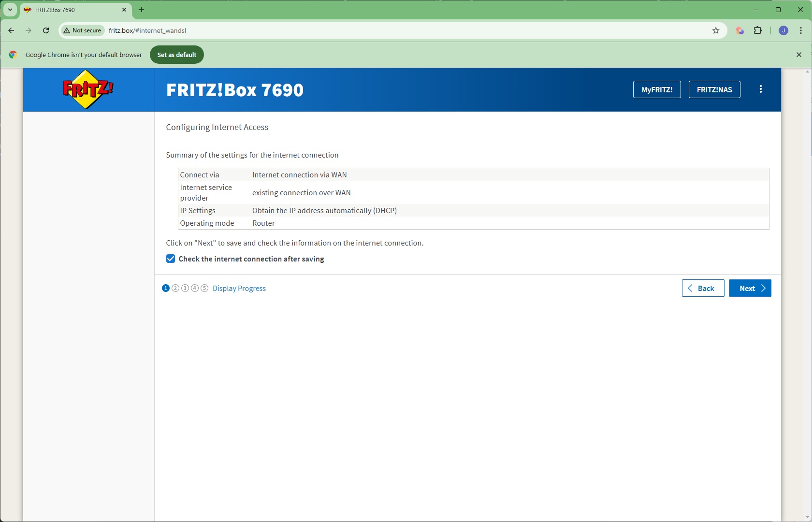This screenshot has height=522, width=812.
Task: Click the 'existing connection over WAN' value
Action: click(302, 193)
